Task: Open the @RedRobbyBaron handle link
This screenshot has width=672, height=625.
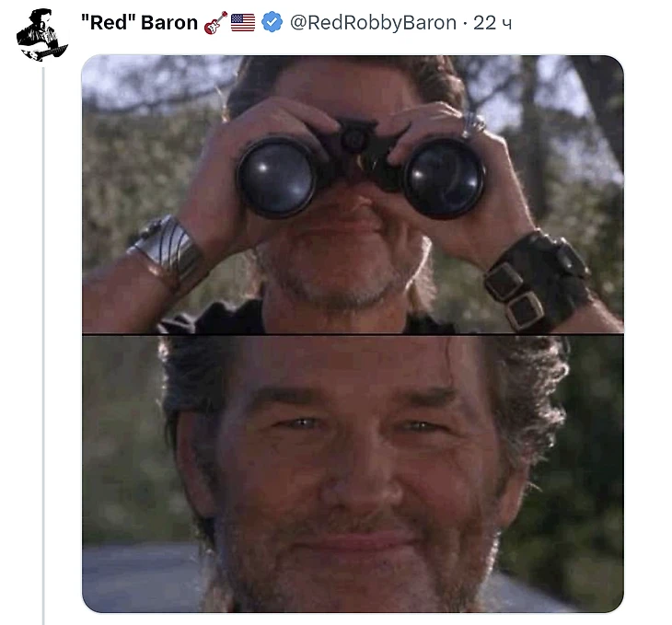Action: pos(374,23)
